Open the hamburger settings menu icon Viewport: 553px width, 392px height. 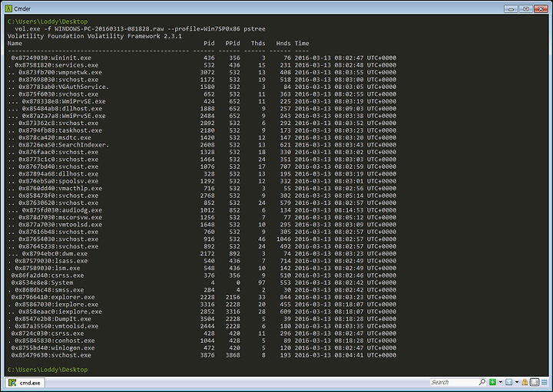(x=545, y=382)
